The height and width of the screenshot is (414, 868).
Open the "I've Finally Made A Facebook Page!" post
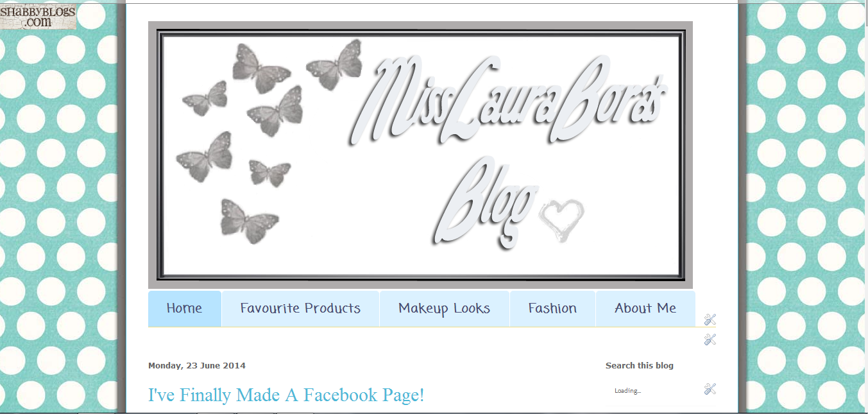pyautogui.click(x=286, y=395)
